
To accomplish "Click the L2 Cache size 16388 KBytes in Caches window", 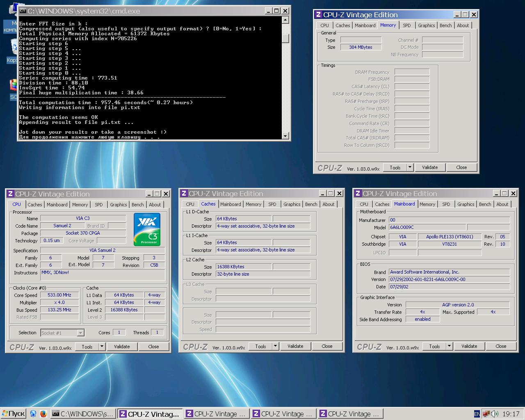I will [244, 267].
